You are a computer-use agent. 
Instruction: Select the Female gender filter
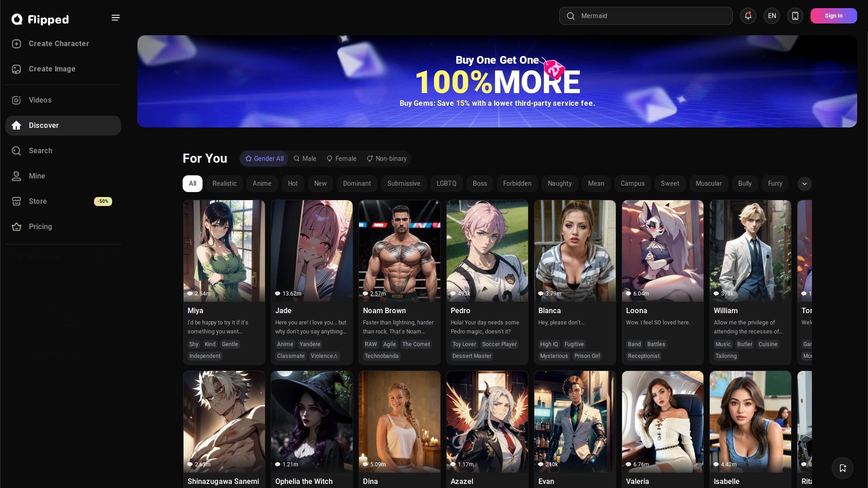click(x=342, y=159)
